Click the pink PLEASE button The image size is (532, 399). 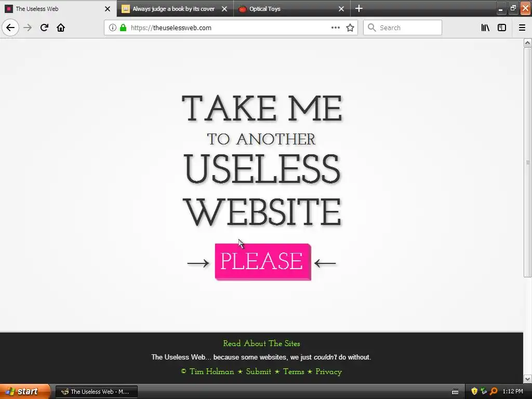pyautogui.click(x=263, y=262)
